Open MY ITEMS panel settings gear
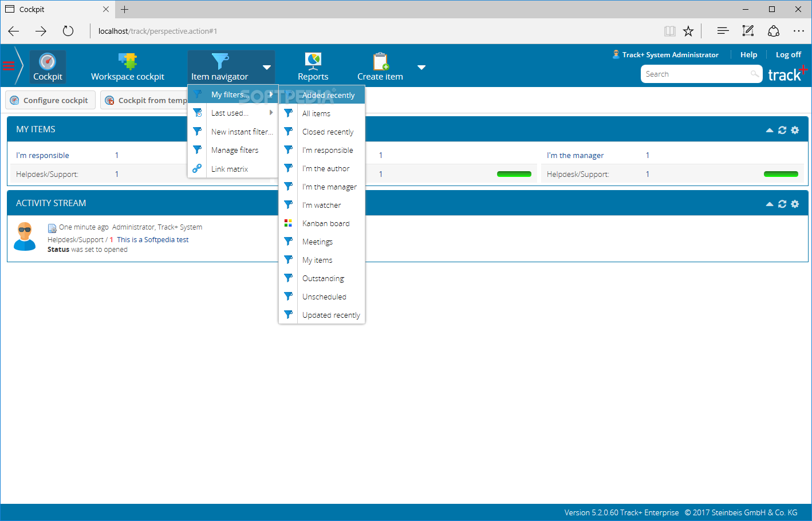Image resolution: width=812 pixels, height=521 pixels. (x=795, y=130)
